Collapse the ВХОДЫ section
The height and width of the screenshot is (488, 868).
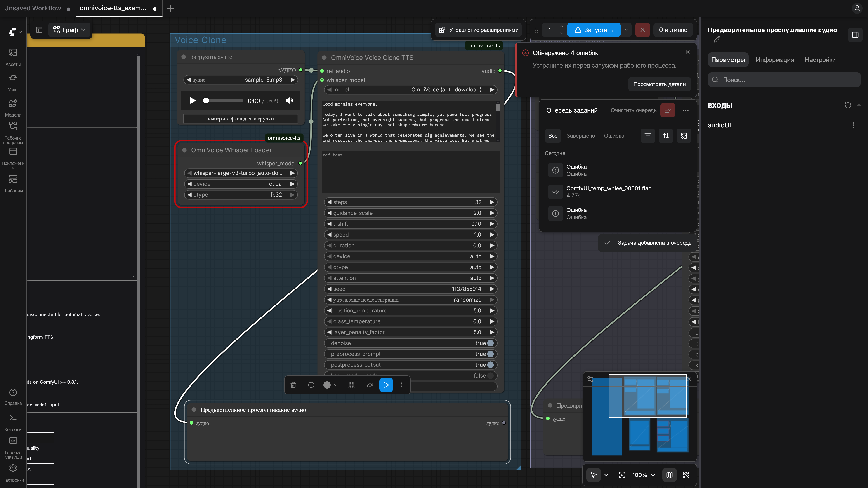pyautogui.click(x=859, y=106)
